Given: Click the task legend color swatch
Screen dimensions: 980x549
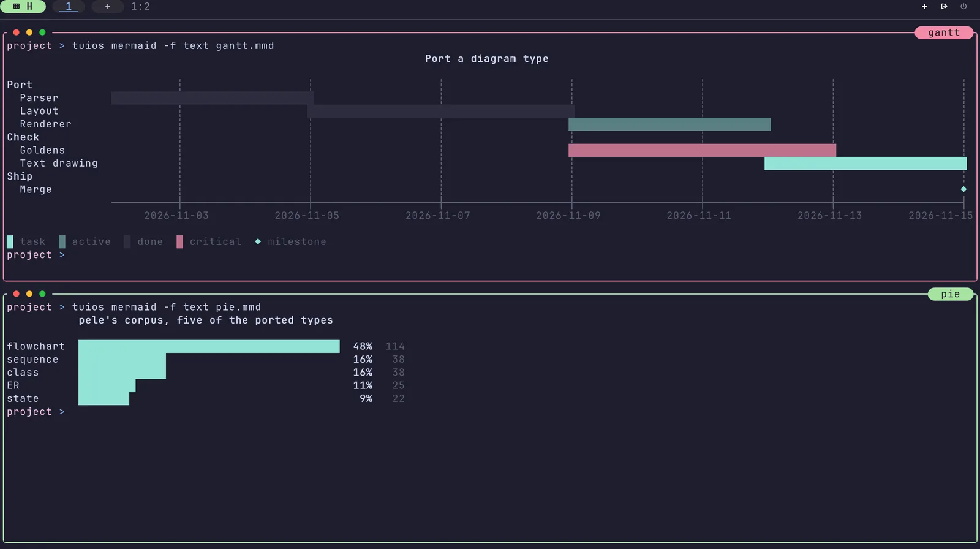Looking at the screenshot, I should 10,242.
